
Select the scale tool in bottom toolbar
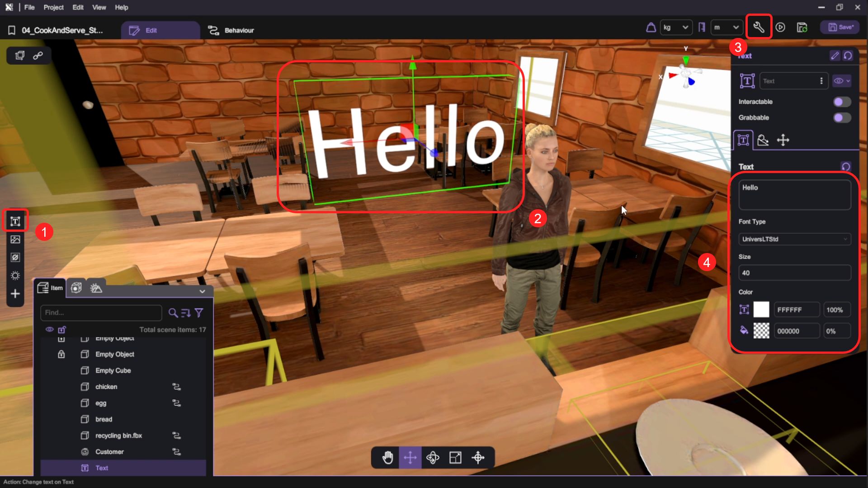455,458
